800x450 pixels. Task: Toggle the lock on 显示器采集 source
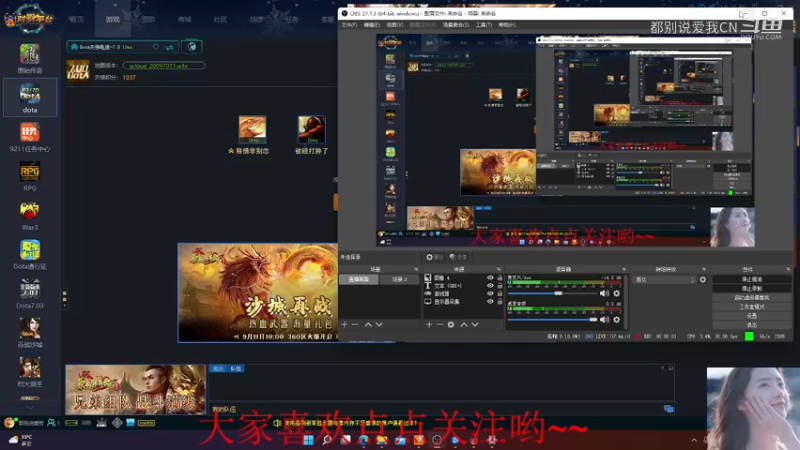[x=499, y=302]
